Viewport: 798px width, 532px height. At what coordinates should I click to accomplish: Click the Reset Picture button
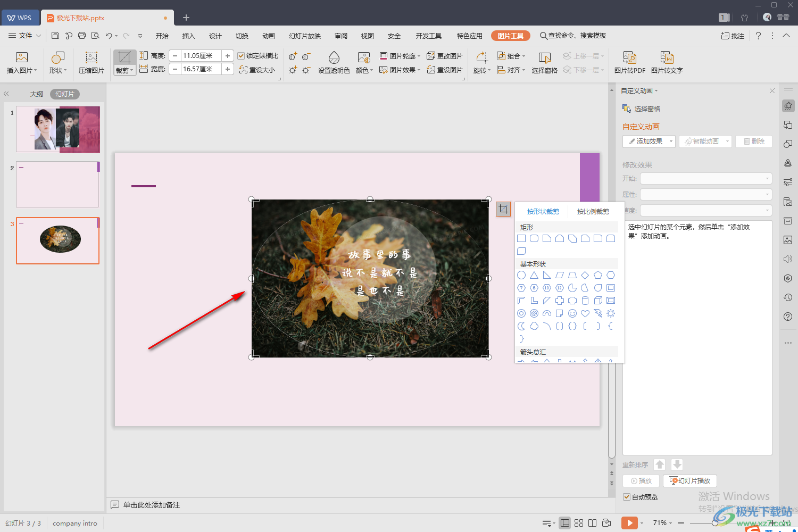(445, 70)
